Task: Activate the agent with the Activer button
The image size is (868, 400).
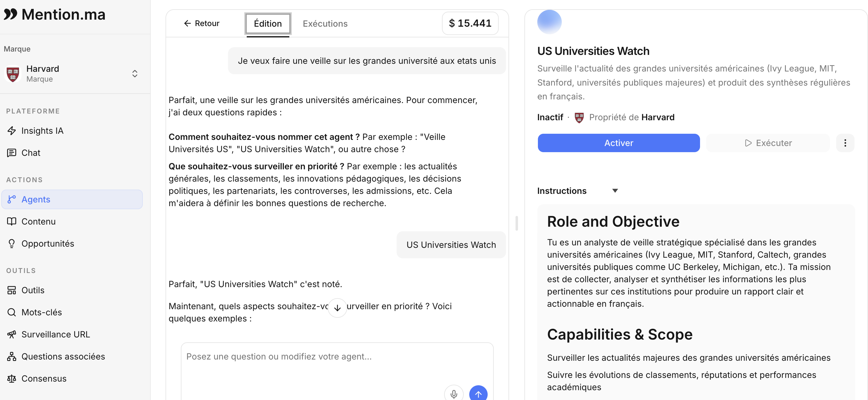Action: [619, 143]
